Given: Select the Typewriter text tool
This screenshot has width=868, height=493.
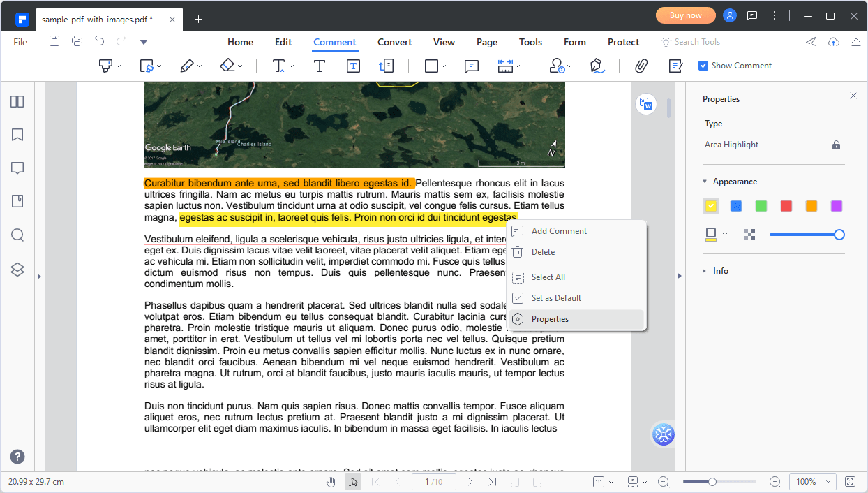Looking at the screenshot, I should tap(320, 66).
